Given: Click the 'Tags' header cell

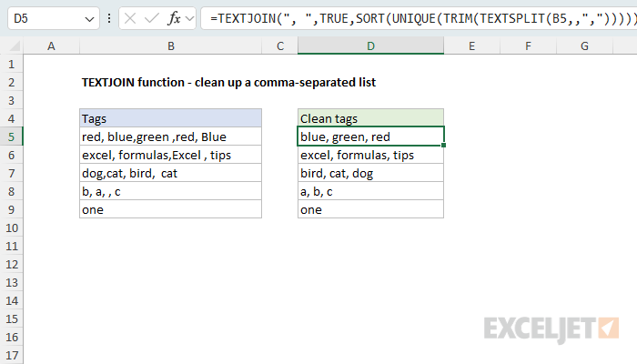Looking at the screenshot, I should (171, 118).
